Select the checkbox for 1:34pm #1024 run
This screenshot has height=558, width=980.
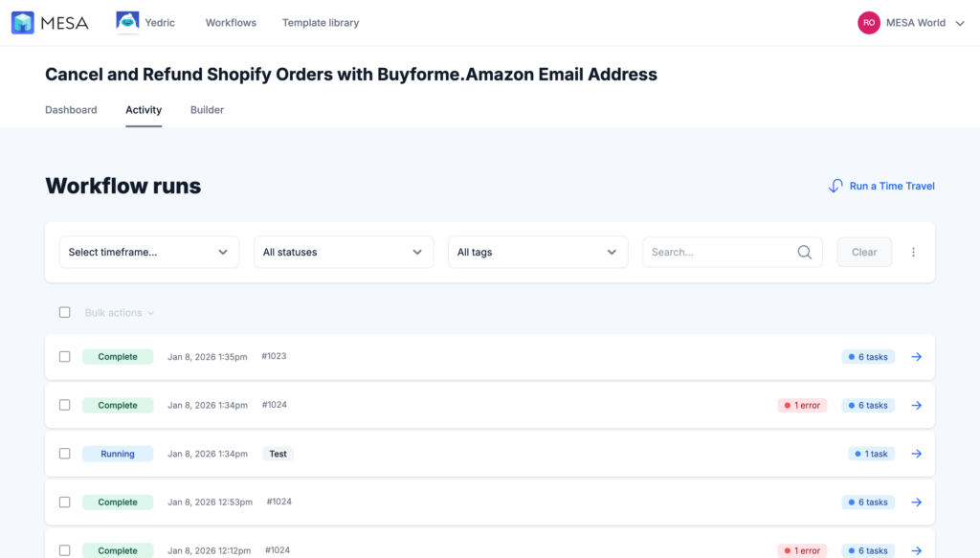pos(64,405)
